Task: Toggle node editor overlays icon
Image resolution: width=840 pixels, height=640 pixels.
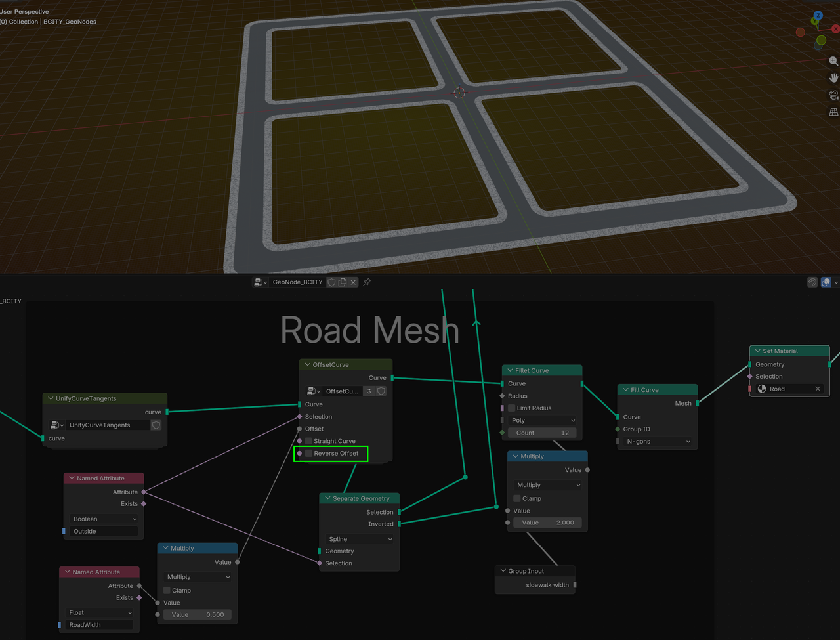Action: pyautogui.click(x=826, y=282)
